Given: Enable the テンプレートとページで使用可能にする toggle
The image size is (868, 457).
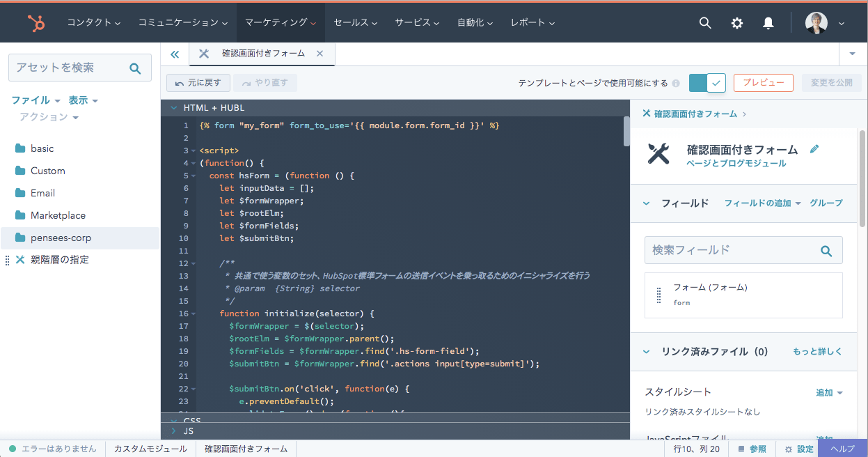Looking at the screenshot, I should pyautogui.click(x=707, y=82).
